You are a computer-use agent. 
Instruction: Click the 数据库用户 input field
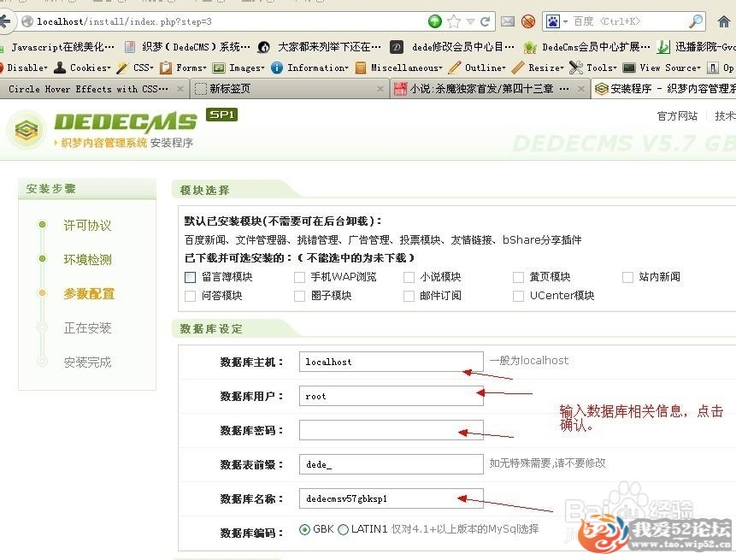coord(392,396)
